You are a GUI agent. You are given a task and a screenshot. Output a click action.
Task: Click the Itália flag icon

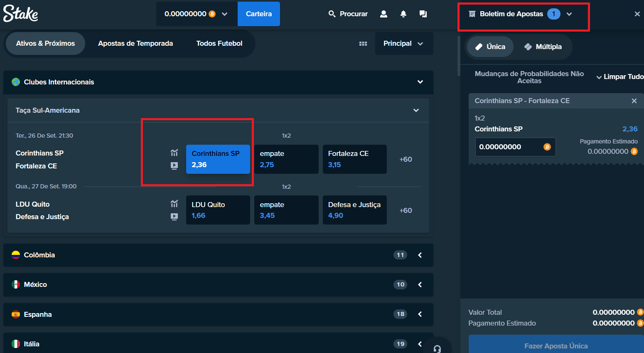click(x=16, y=344)
